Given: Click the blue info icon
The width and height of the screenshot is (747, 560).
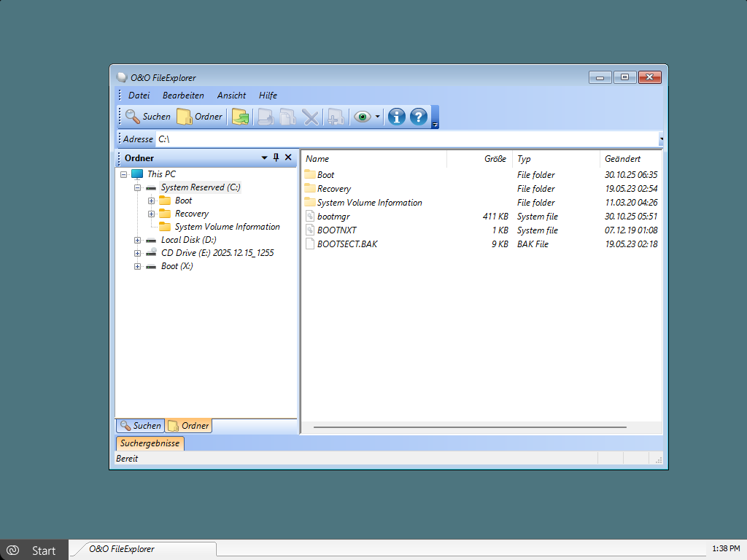Looking at the screenshot, I should point(396,117).
